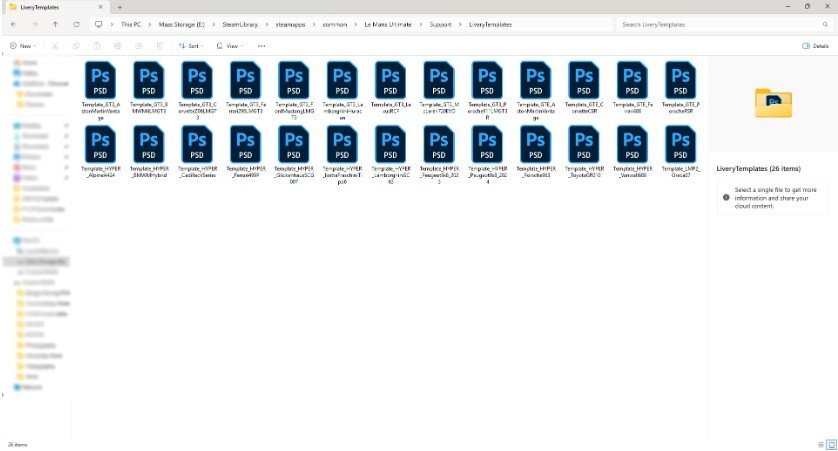
Task: Click the Template_GTE_PorscheRSR PSD icon
Action: point(681,80)
